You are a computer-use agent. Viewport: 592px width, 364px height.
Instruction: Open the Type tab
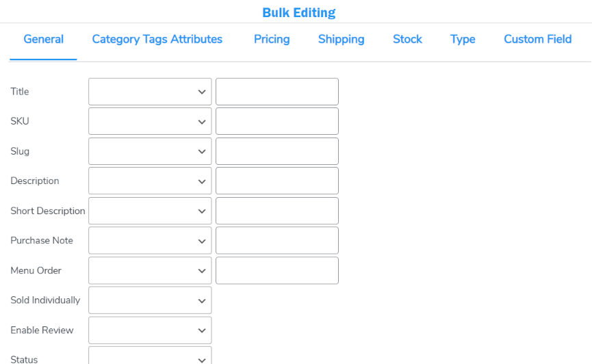pos(463,39)
